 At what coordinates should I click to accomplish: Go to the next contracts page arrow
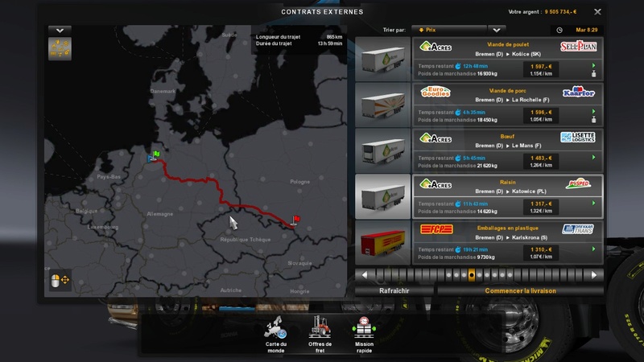(x=594, y=275)
